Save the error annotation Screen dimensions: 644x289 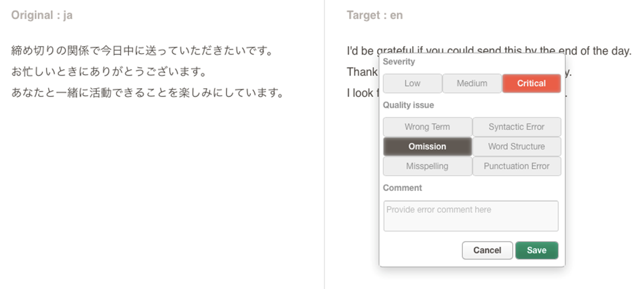[537, 250]
